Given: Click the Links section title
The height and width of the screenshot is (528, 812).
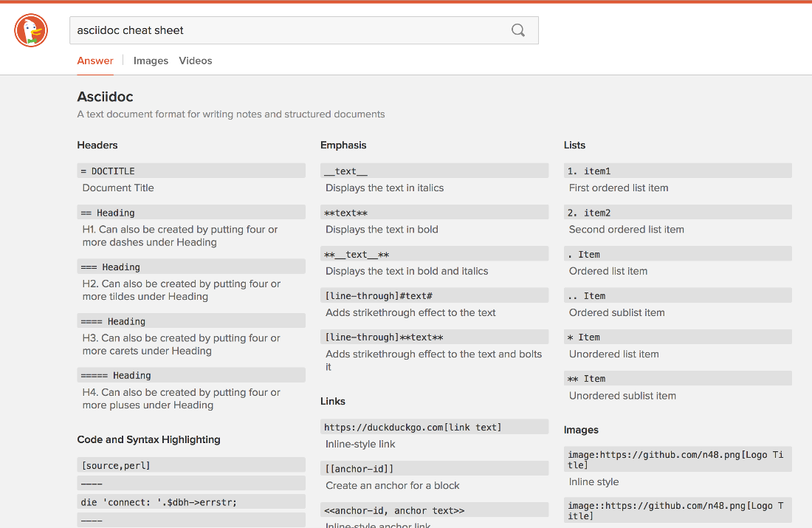Looking at the screenshot, I should click(332, 401).
